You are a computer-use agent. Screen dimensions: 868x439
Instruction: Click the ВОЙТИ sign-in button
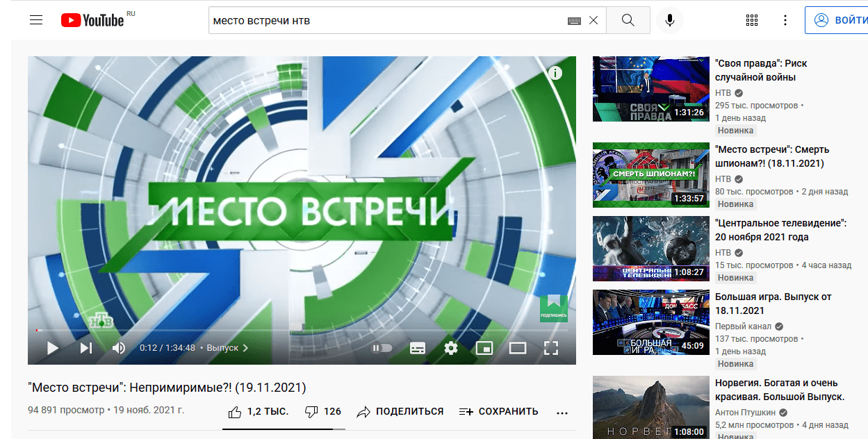point(838,20)
